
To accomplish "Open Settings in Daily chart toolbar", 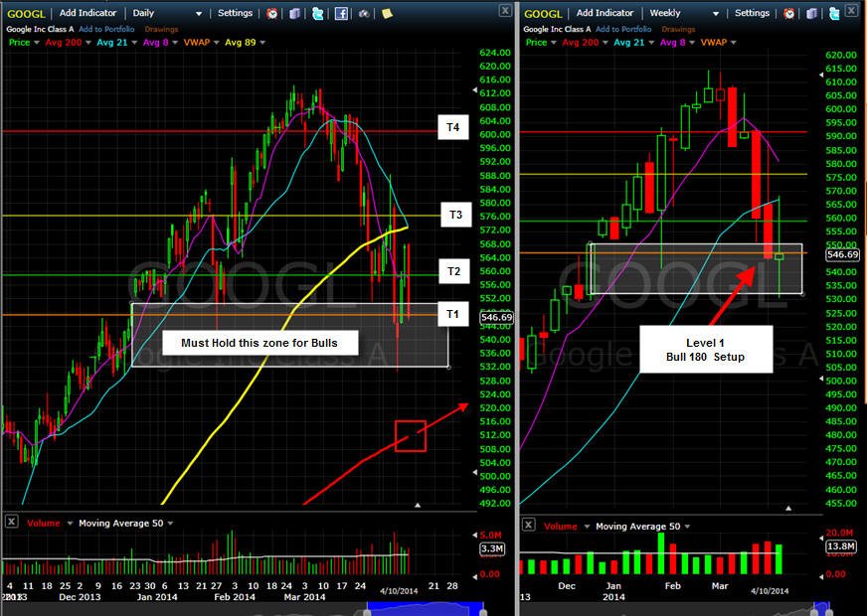I will [x=235, y=13].
